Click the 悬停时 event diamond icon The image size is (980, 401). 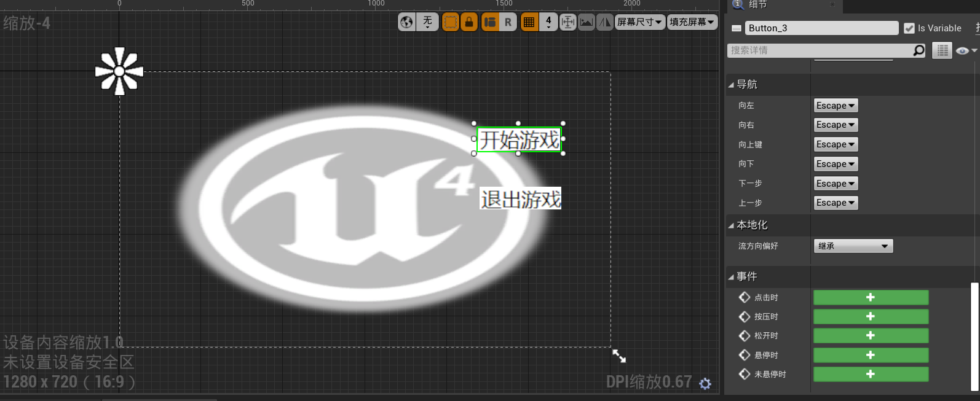coord(745,355)
